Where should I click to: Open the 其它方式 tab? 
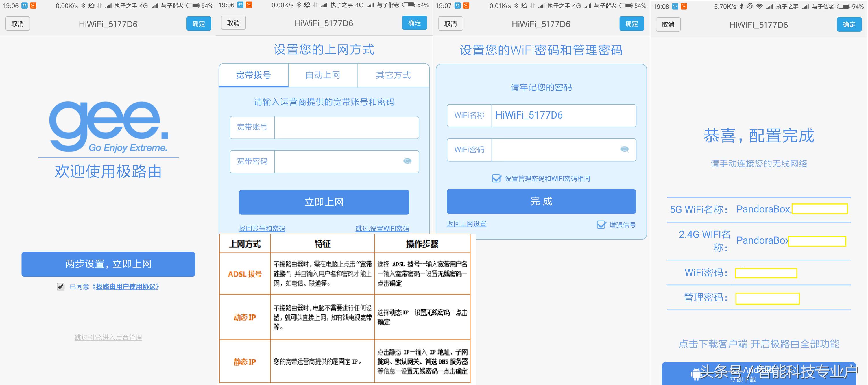tap(393, 75)
